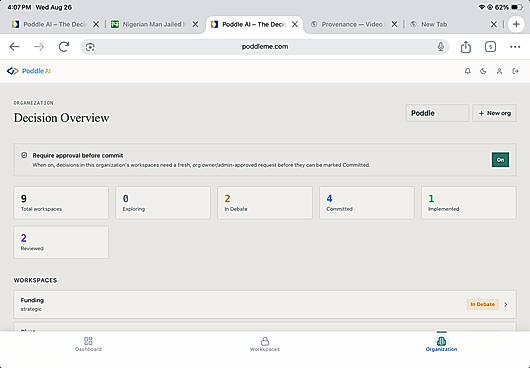
Task: Open the Funding workspace row
Action: pos(265,304)
